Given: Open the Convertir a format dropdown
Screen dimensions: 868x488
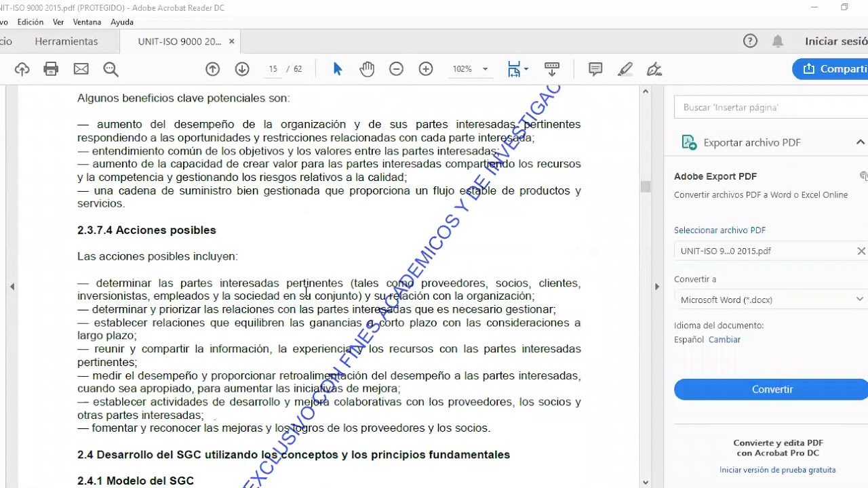Looking at the screenshot, I should click(x=772, y=300).
